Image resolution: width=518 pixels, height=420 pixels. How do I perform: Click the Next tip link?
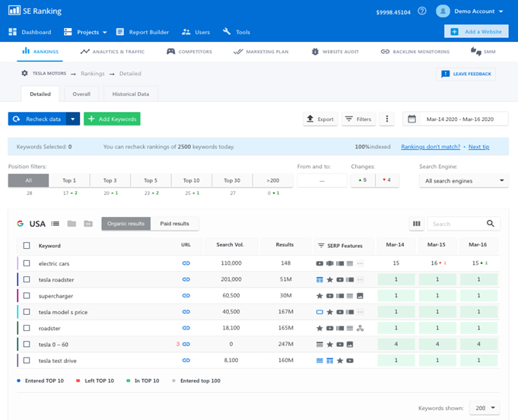click(x=478, y=147)
